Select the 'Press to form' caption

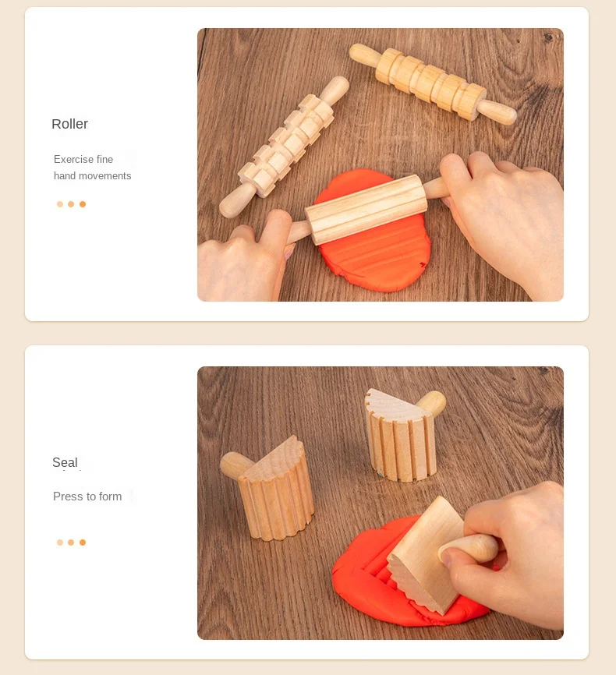coord(87,497)
